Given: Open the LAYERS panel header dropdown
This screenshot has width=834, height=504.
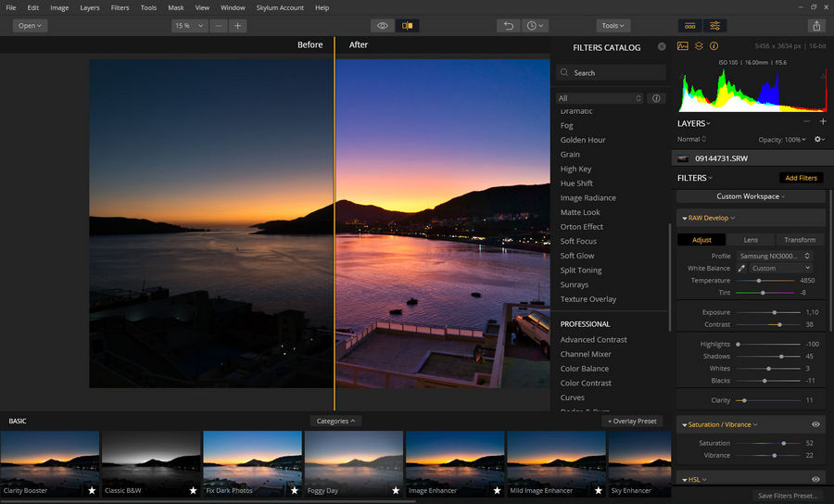Looking at the screenshot, I should pyautogui.click(x=693, y=123).
